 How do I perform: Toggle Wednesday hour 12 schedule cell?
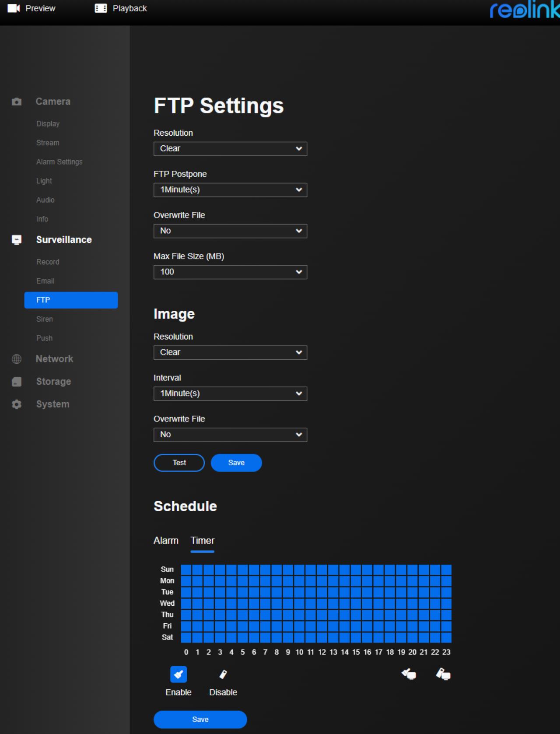point(322,604)
